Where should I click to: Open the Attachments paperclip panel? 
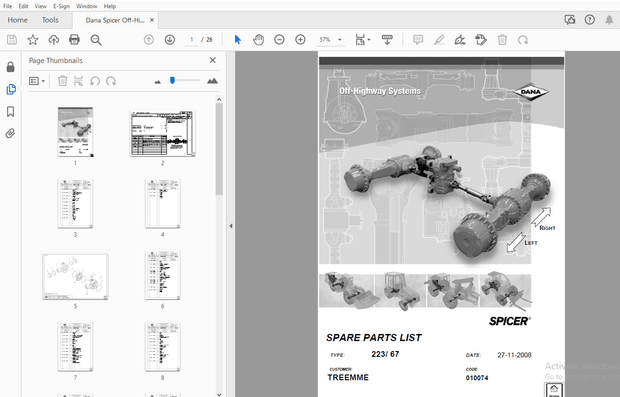point(11,133)
